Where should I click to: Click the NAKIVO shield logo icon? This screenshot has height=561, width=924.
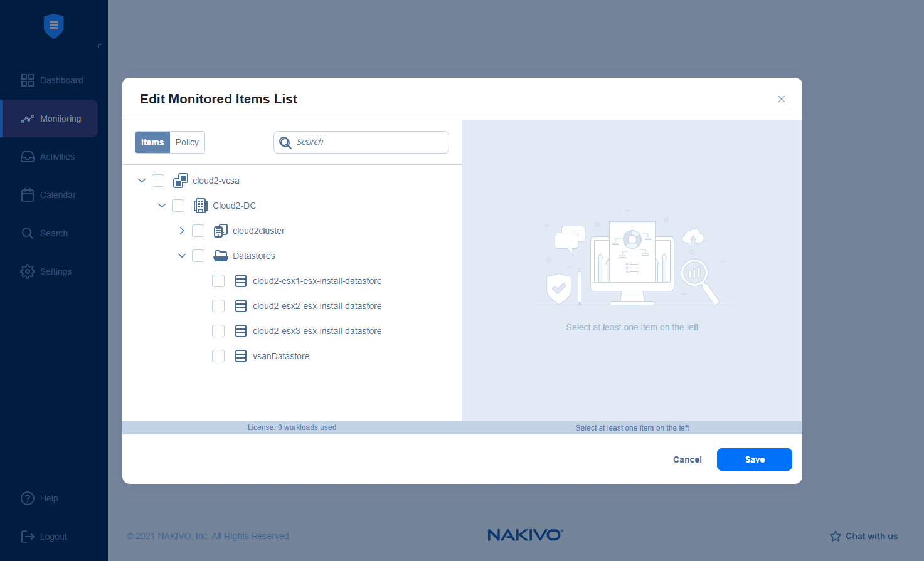coord(54,26)
